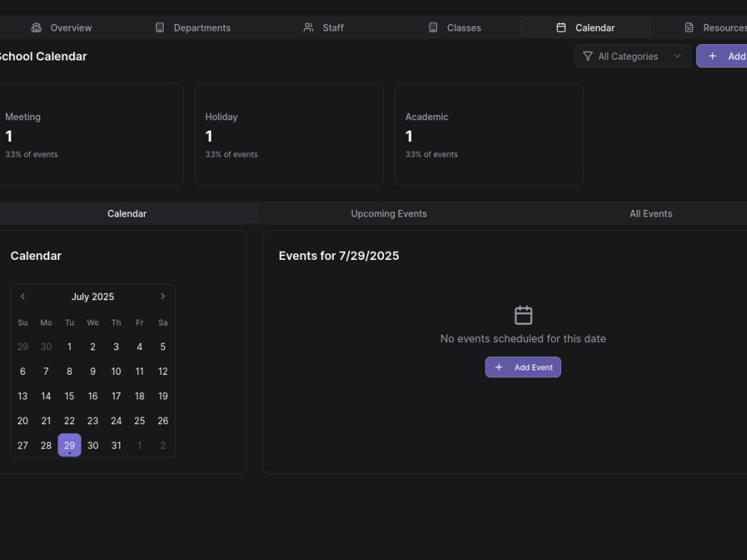Select July 31 in the calendar
This screenshot has height=560, width=747.
coord(116,445)
